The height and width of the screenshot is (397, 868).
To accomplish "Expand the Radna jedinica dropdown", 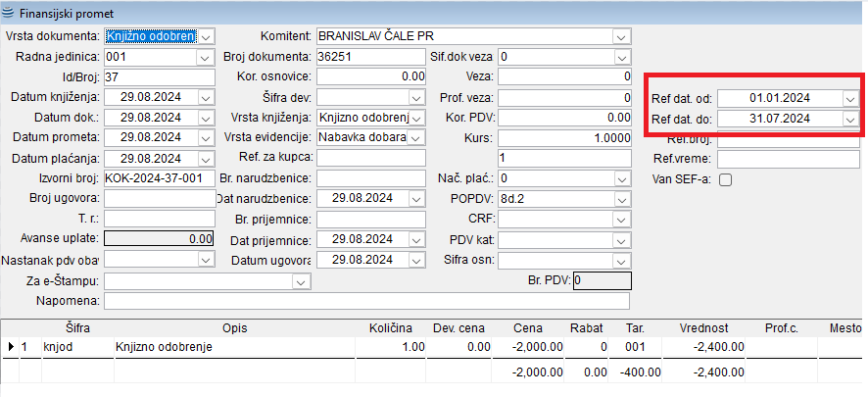I will (206, 57).
